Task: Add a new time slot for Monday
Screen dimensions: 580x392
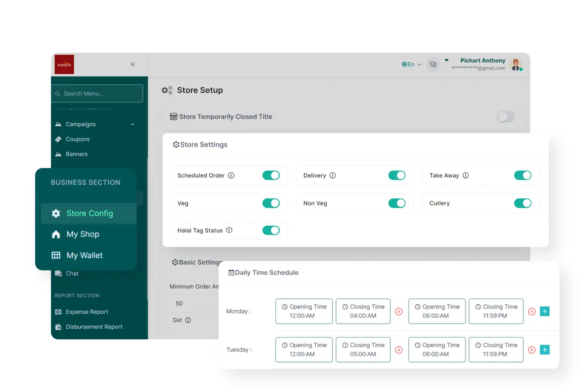Action: pyautogui.click(x=545, y=311)
